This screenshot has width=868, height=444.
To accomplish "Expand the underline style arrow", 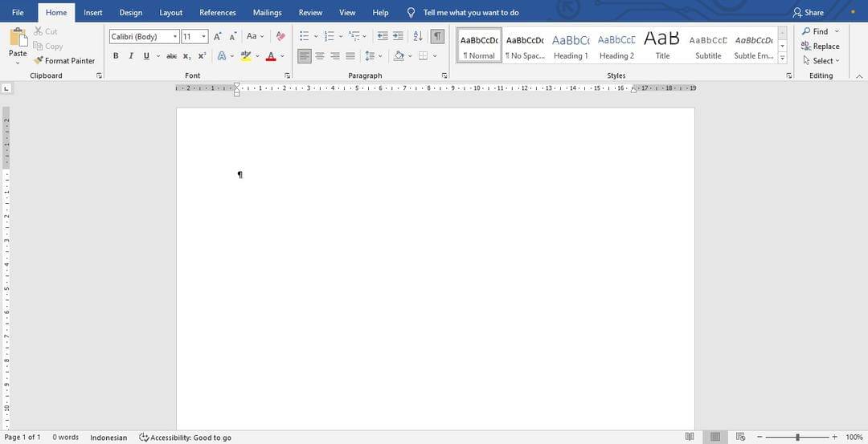I will 158,56.
